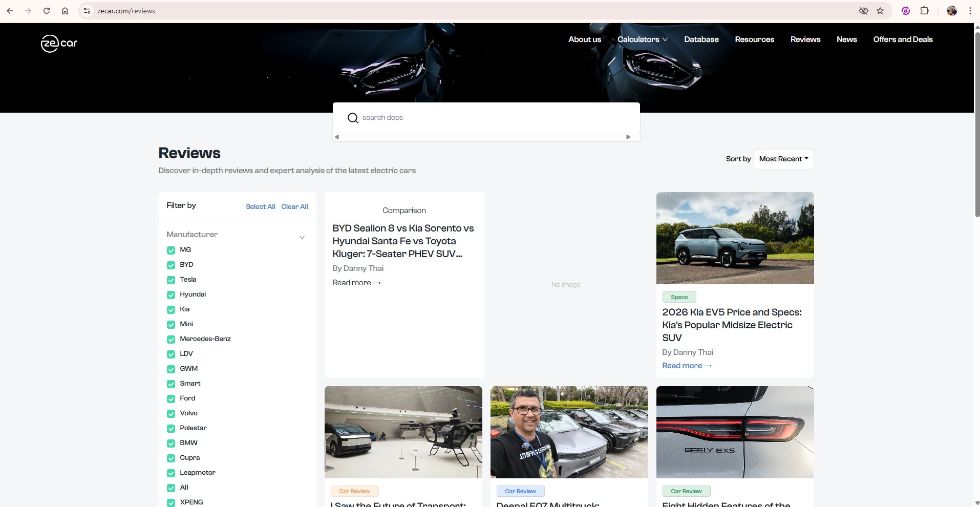Go to Offers and Deals

pos(903,39)
